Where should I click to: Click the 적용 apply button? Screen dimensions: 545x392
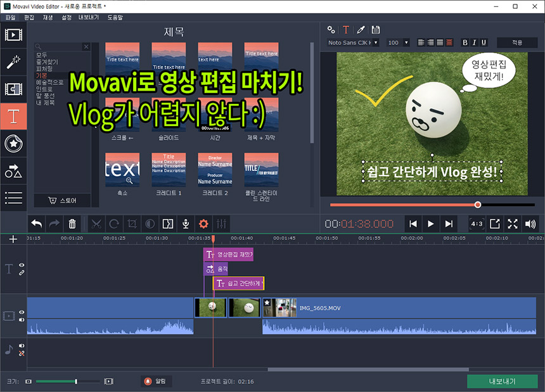(517, 42)
